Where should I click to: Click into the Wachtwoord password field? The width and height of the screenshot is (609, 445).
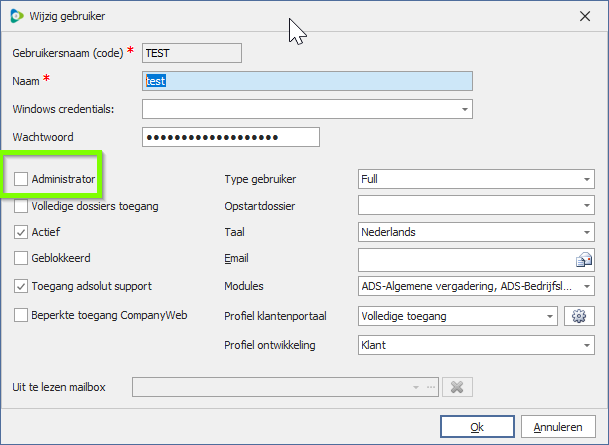[230, 137]
